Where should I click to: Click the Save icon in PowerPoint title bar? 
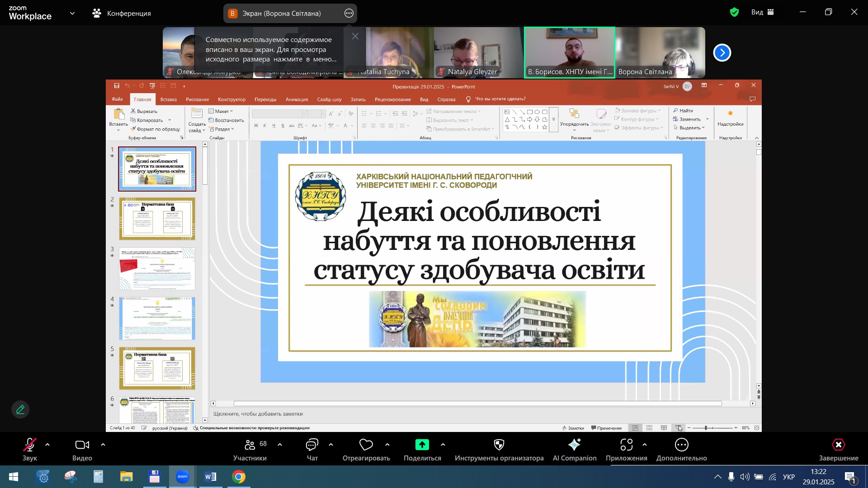coord(117,86)
